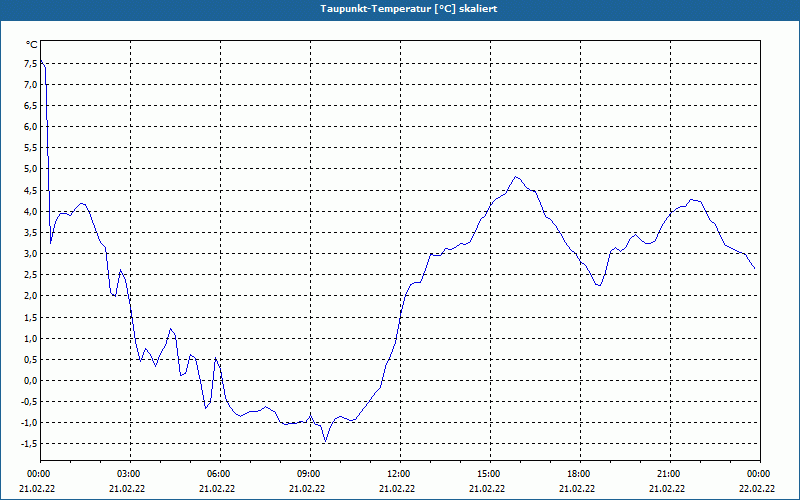Select the '3,0' temperature axis label
The width and height of the screenshot is (800, 500).
(x=31, y=254)
